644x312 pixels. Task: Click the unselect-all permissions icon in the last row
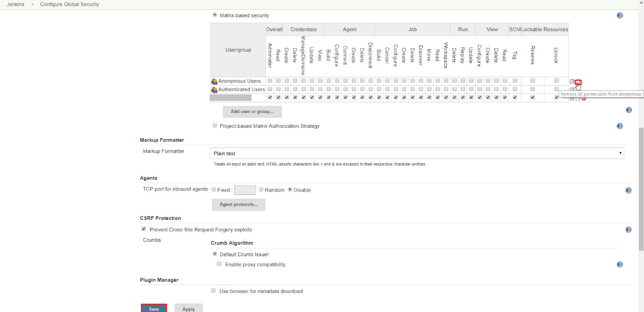pos(578,98)
